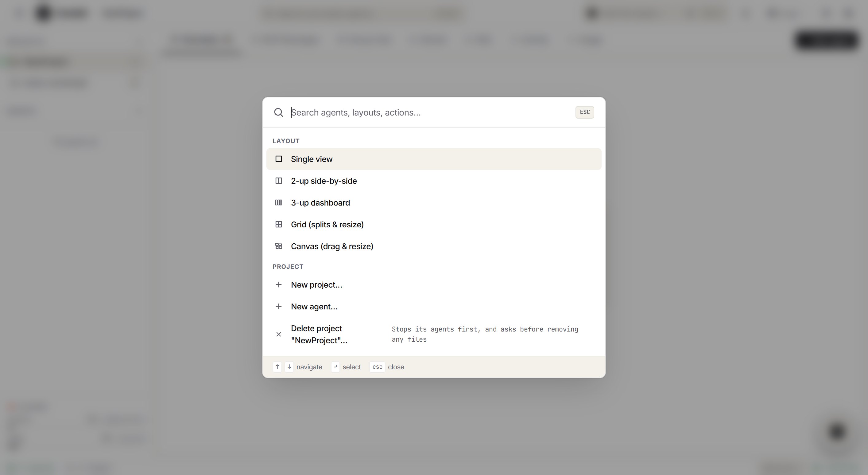Click the PROJECT section heading
The height and width of the screenshot is (475, 868).
[x=288, y=267]
